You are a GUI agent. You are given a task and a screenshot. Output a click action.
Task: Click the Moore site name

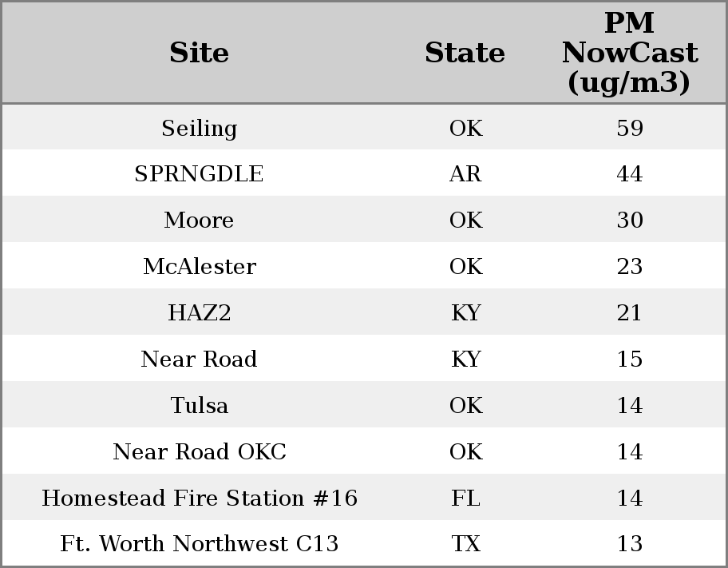click(x=199, y=220)
